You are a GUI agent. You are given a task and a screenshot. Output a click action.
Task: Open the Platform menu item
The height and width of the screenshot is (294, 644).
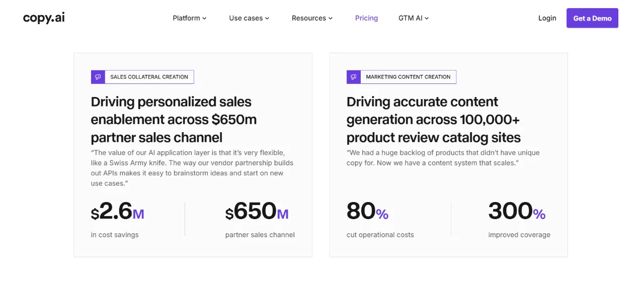190,18
